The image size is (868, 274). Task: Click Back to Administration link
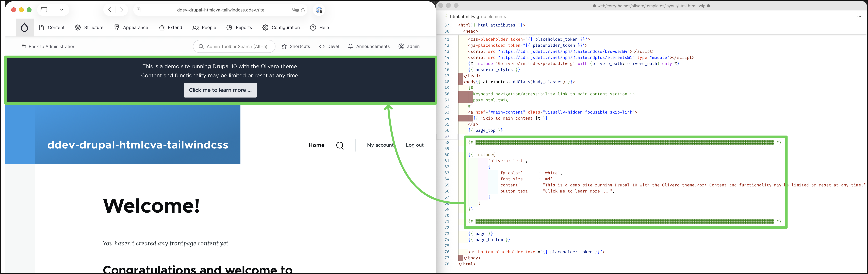point(48,47)
